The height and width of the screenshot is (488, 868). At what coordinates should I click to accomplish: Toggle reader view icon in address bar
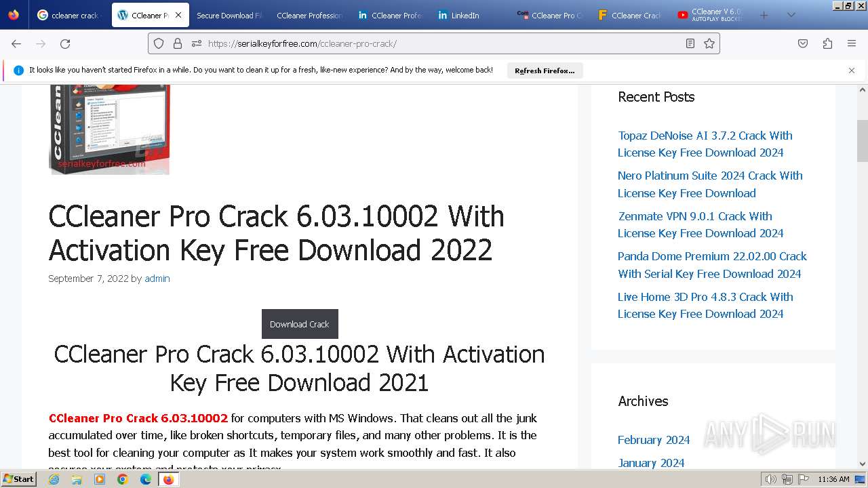(x=690, y=43)
